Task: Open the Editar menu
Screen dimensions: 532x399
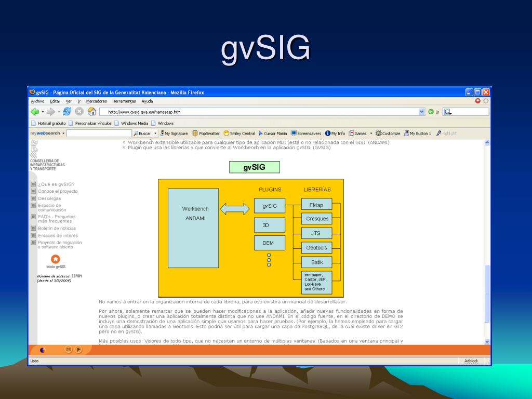Action: (55, 101)
